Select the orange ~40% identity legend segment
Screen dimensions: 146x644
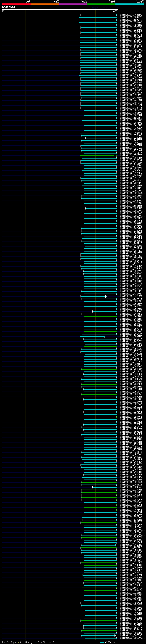click(45, 4)
